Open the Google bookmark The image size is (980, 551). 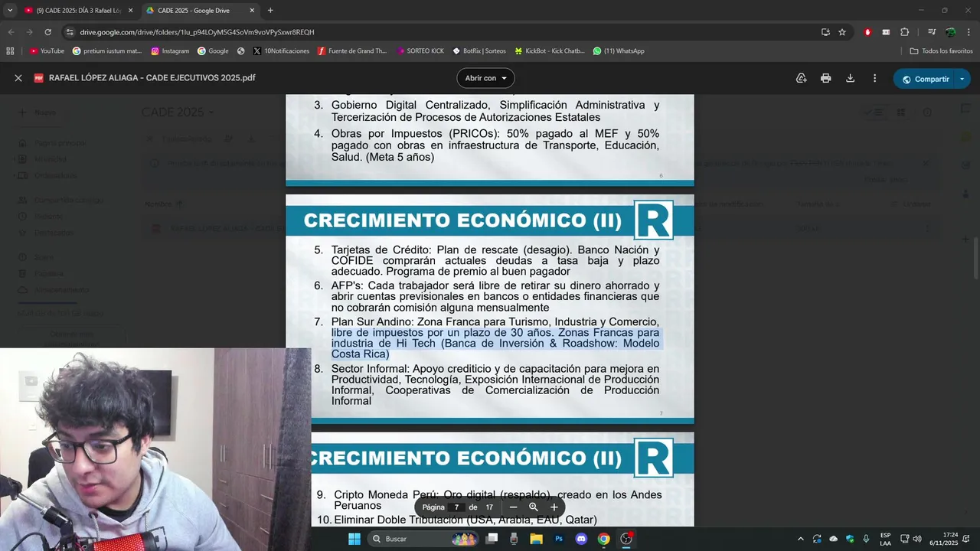click(x=213, y=51)
